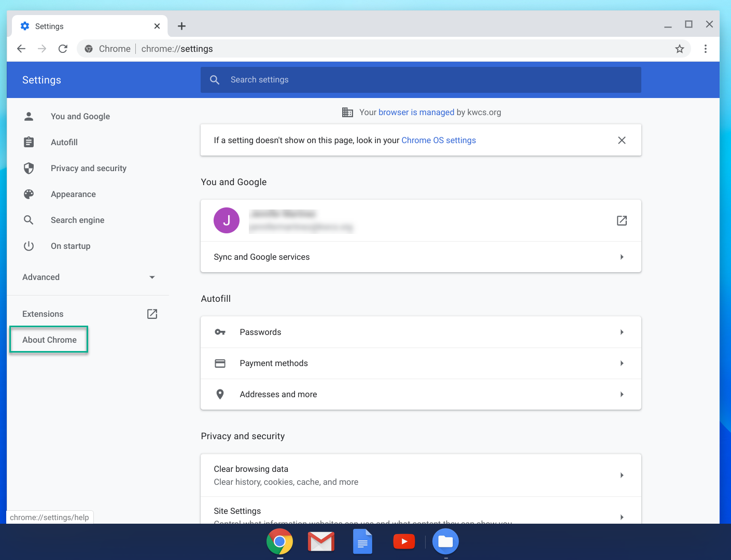Viewport: 731px width, 560px height.
Task: Dismiss the Chrome OS settings notice
Action: click(x=622, y=140)
